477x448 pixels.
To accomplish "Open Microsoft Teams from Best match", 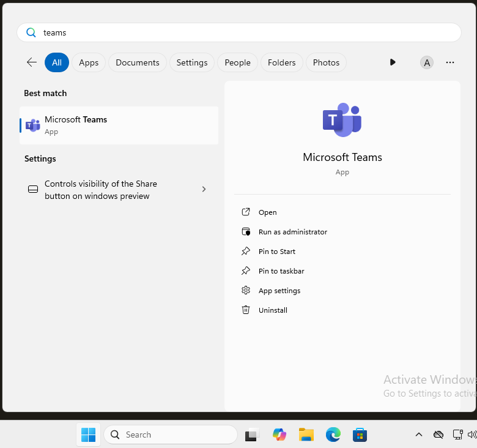I will point(119,125).
